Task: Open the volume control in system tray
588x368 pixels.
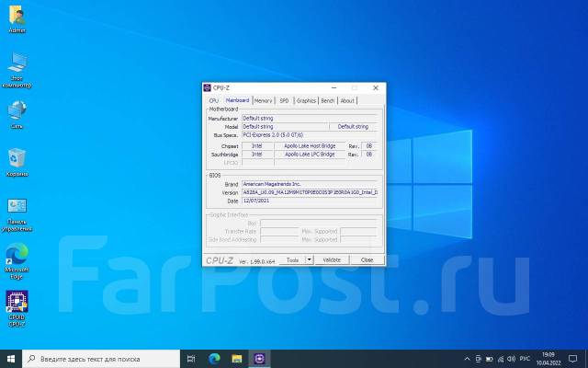Action: [513, 358]
